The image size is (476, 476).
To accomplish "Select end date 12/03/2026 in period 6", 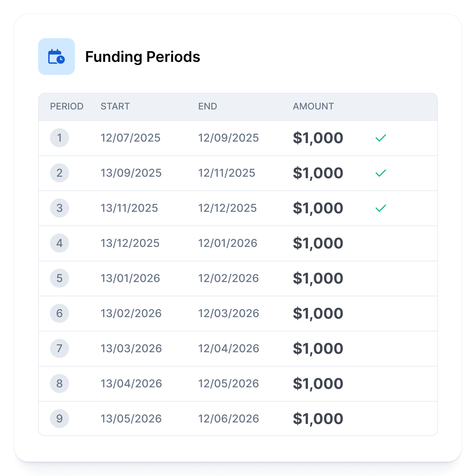I will click(228, 313).
